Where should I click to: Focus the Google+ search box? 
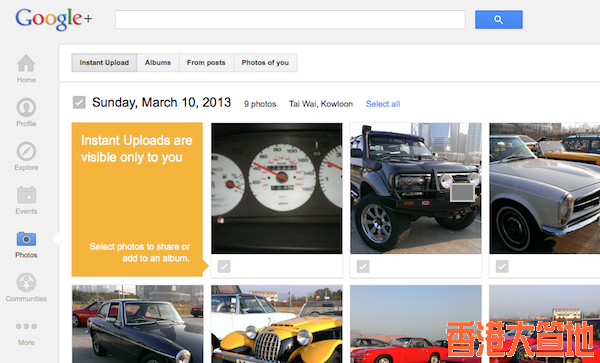point(290,20)
